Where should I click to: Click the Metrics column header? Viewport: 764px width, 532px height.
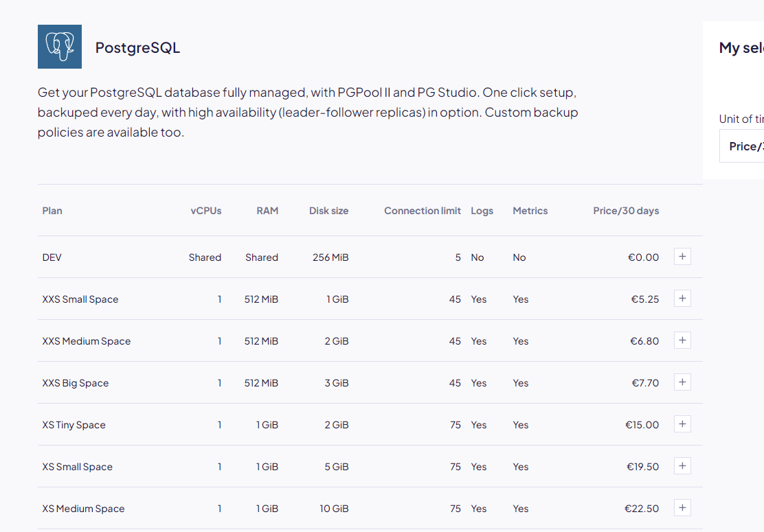[530, 211]
